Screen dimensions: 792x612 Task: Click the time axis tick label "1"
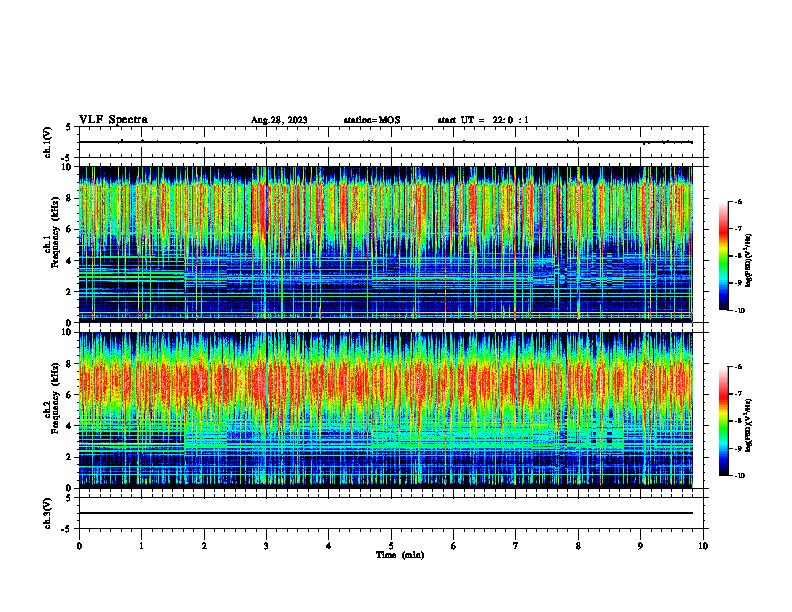[x=141, y=546]
